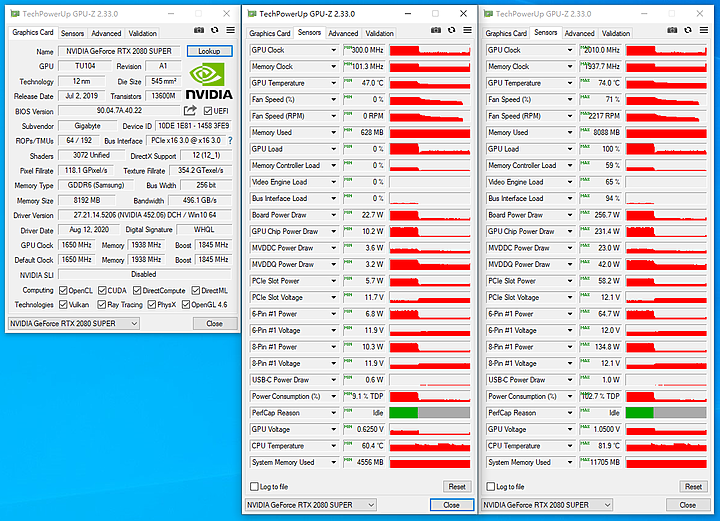Enable Log to file in middle window
Viewport: 720px width, 521px height.
click(254, 486)
